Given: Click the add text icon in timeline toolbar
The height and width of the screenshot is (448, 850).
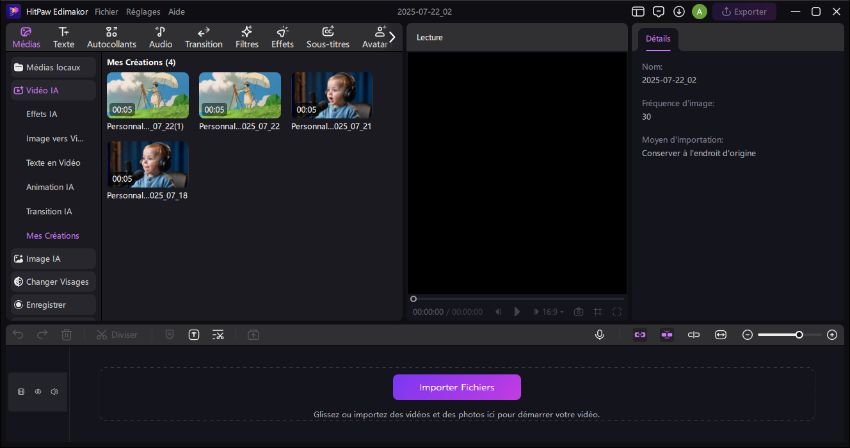Looking at the screenshot, I should coord(194,335).
